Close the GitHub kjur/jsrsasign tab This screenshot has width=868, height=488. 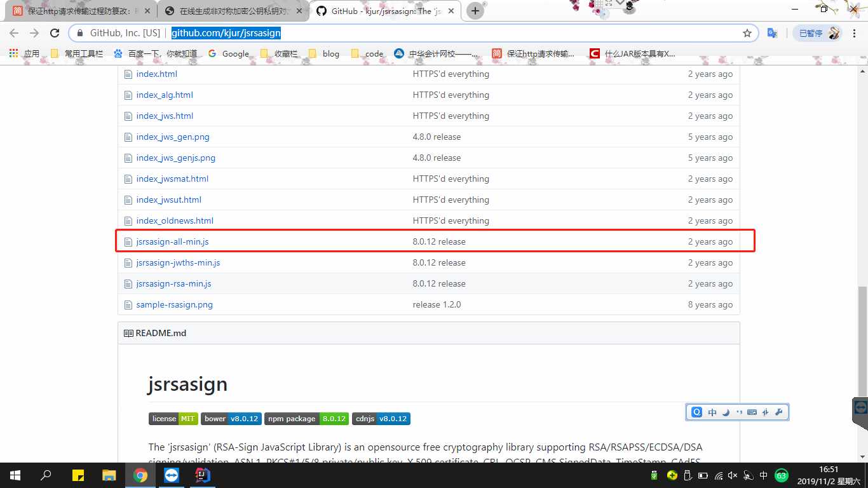[x=451, y=11]
